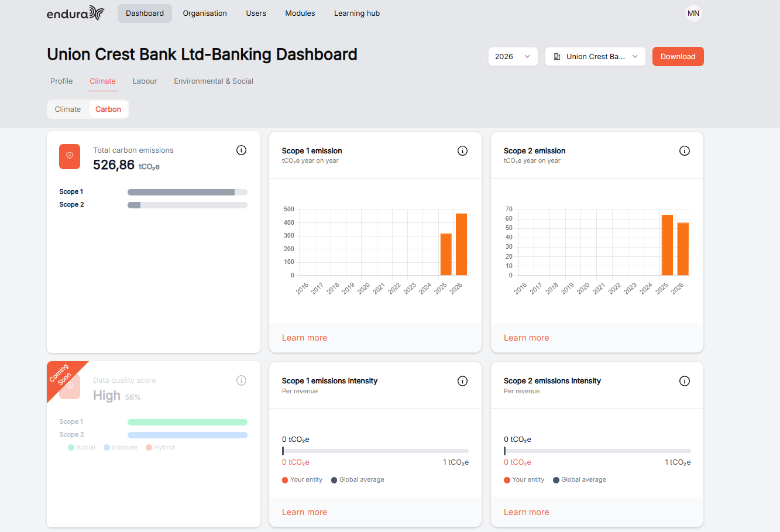Click Learn more under Scope 1 emissions intensity
The width and height of the screenshot is (780, 532).
pos(304,512)
